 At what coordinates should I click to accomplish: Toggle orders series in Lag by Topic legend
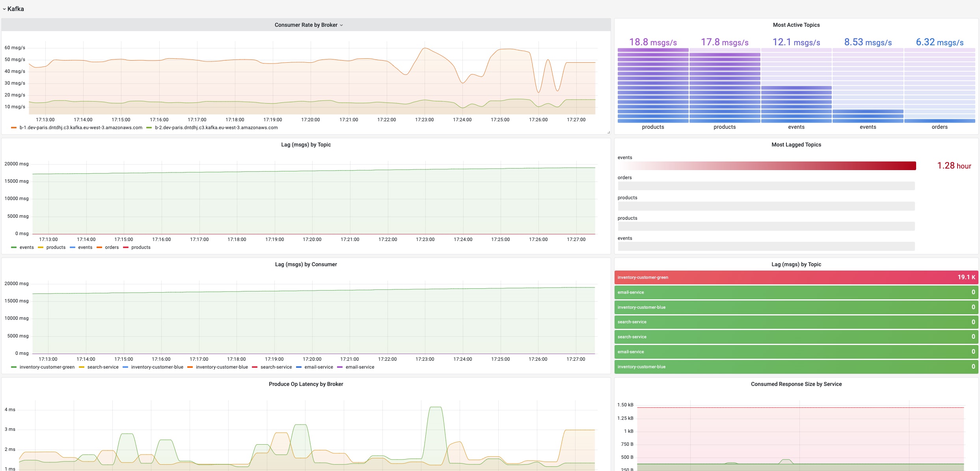click(112, 247)
